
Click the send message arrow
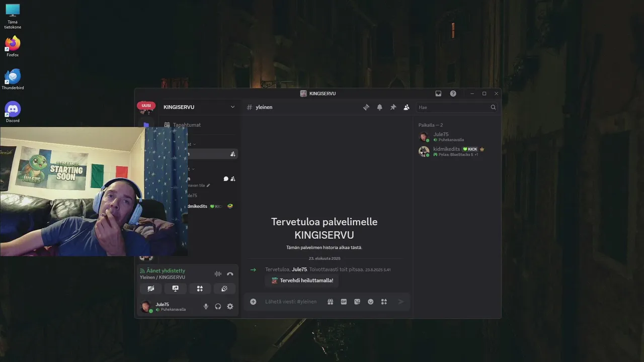pyautogui.click(x=401, y=302)
